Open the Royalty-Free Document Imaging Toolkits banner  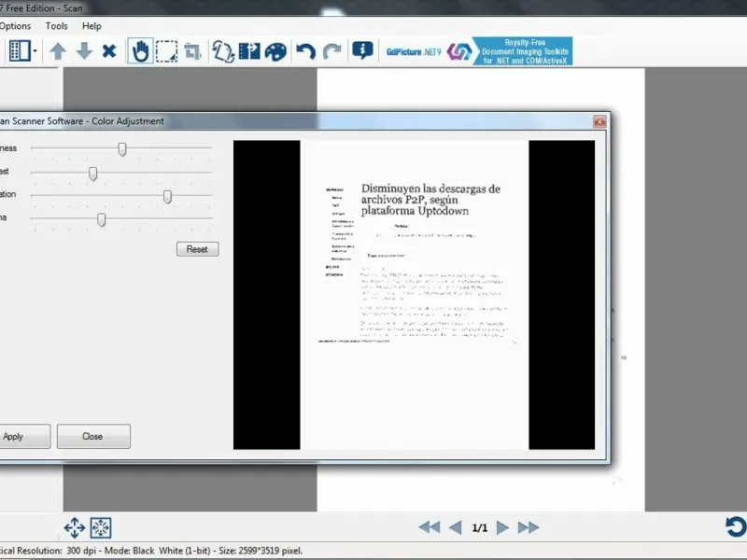[524, 51]
